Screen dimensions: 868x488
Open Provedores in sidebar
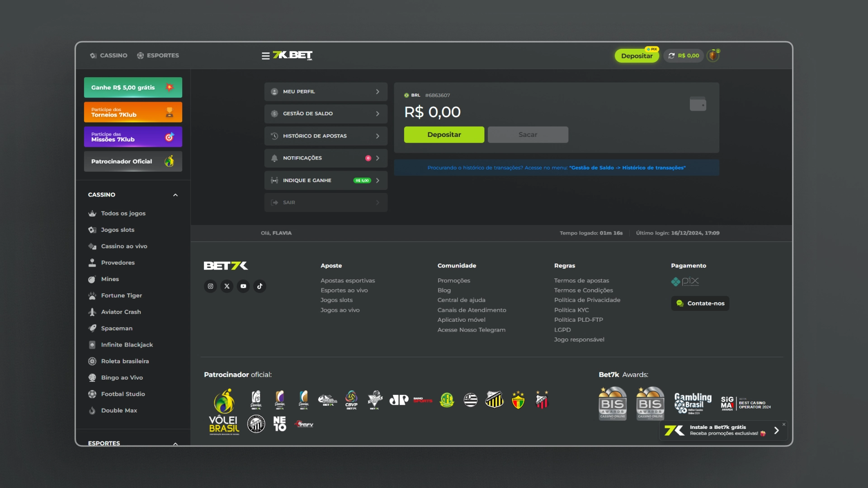(x=112, y=263)
